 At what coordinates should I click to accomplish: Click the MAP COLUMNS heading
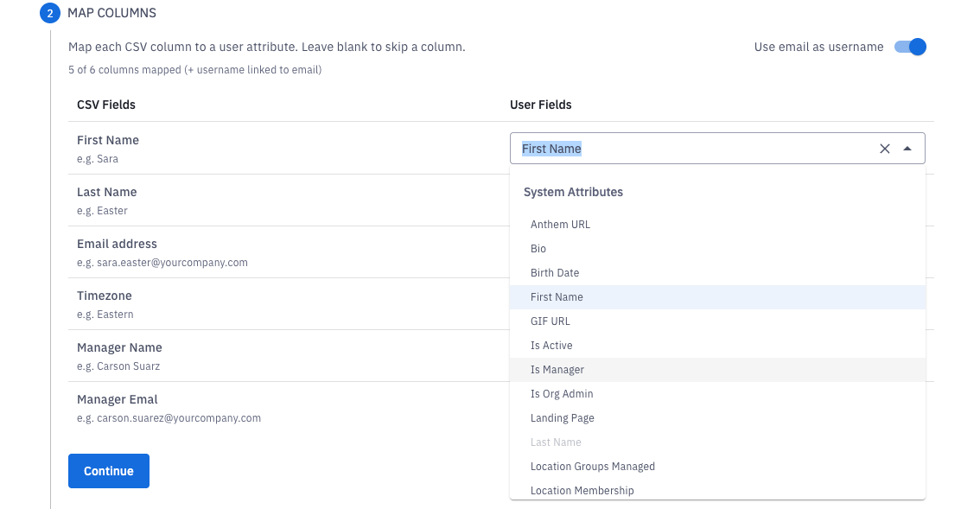(x=111, y=13)
